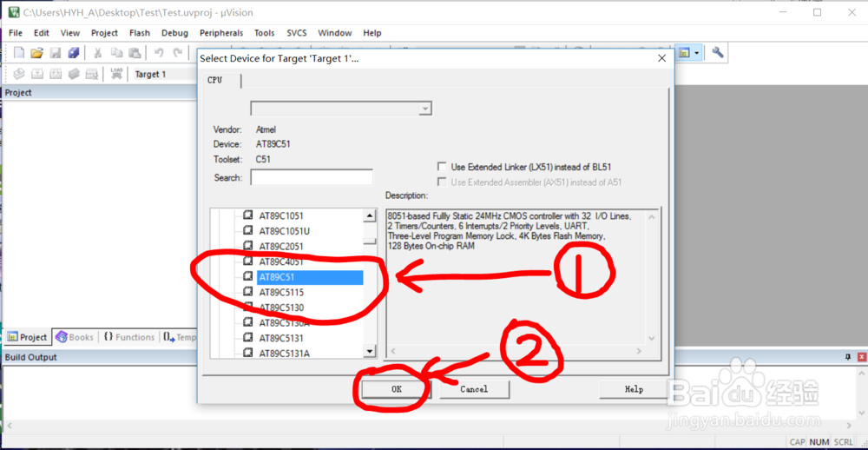Click description box scroll down arrow
Image resolution: width=868 pixels, height=450 pixels.
[651, 338]
